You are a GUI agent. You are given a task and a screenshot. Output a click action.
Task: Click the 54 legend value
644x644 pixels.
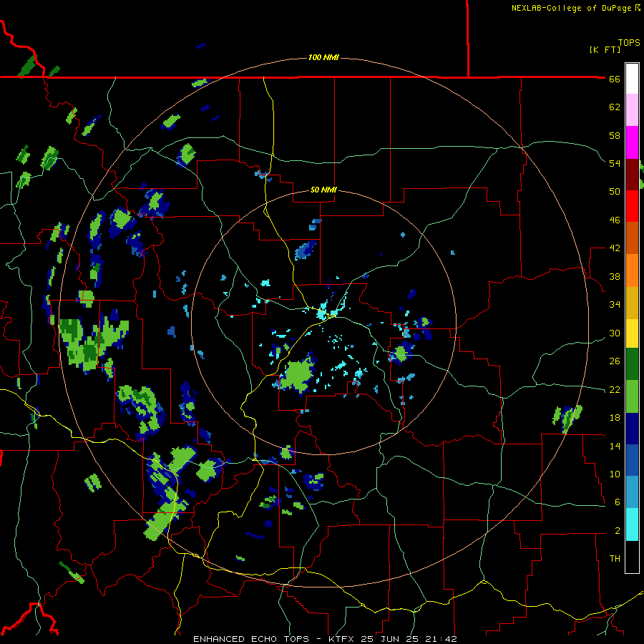point(615,163)
